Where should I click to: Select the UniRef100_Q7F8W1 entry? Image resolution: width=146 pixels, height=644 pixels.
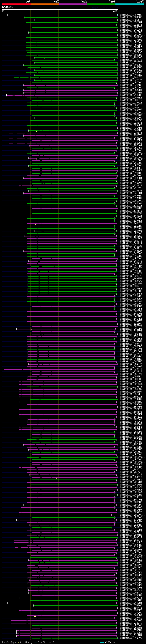[x=131, y=40]
